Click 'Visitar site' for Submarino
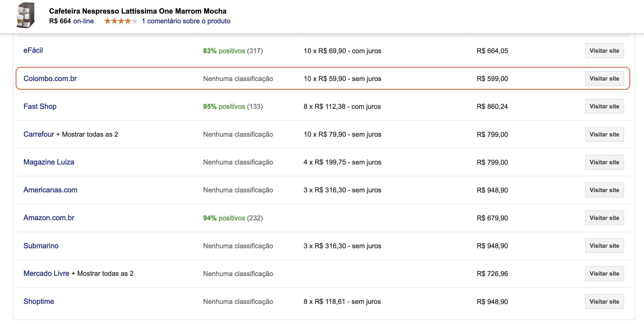 click(x=604, y=246)
